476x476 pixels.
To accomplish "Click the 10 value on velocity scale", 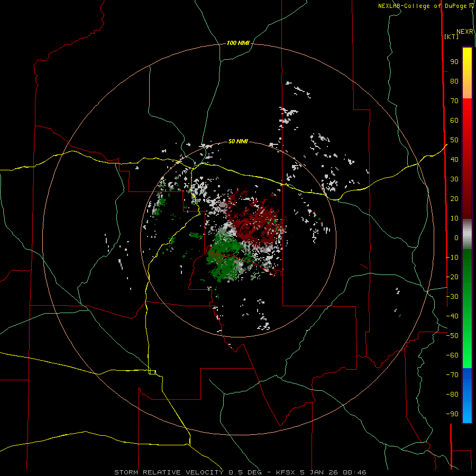I will [x=454, y=218].
